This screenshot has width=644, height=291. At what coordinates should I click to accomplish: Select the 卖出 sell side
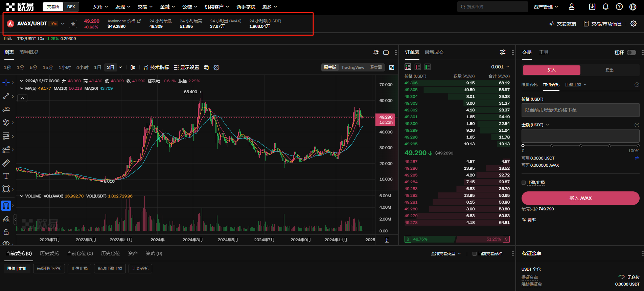pyautogui.click(x=609, y=70)
